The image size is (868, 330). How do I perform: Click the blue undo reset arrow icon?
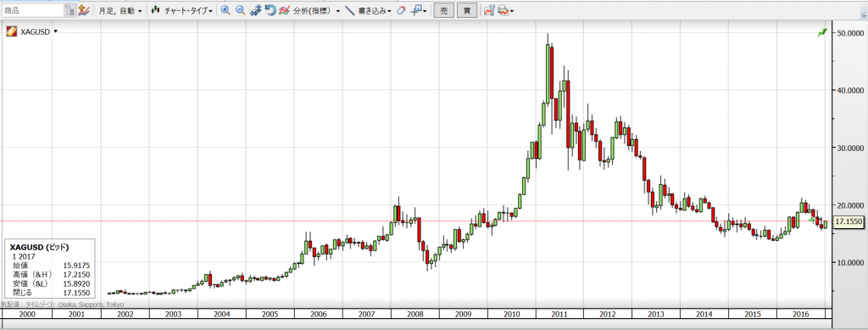[270, 10]
